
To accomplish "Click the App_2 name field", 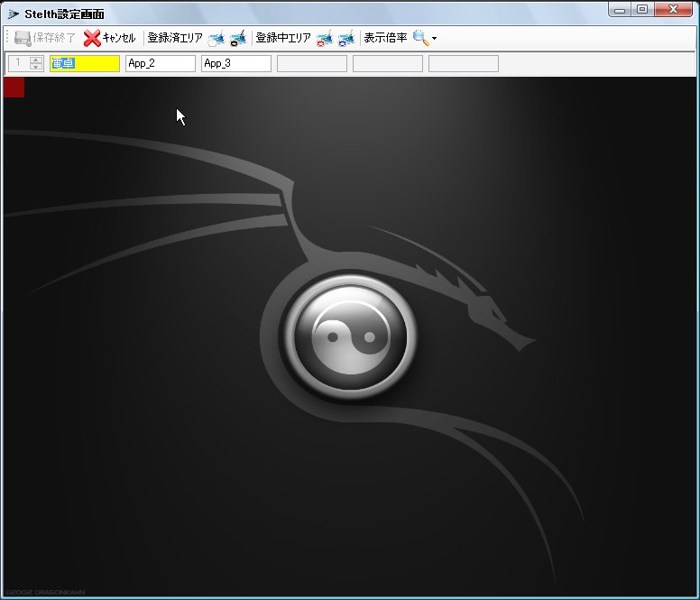I will click(161, 63).
